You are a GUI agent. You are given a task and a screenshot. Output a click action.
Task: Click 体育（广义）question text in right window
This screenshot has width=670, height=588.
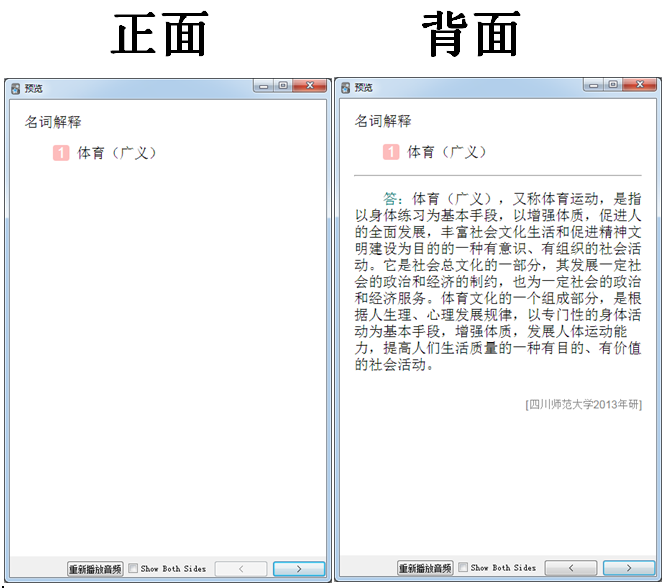pos(447,152)
